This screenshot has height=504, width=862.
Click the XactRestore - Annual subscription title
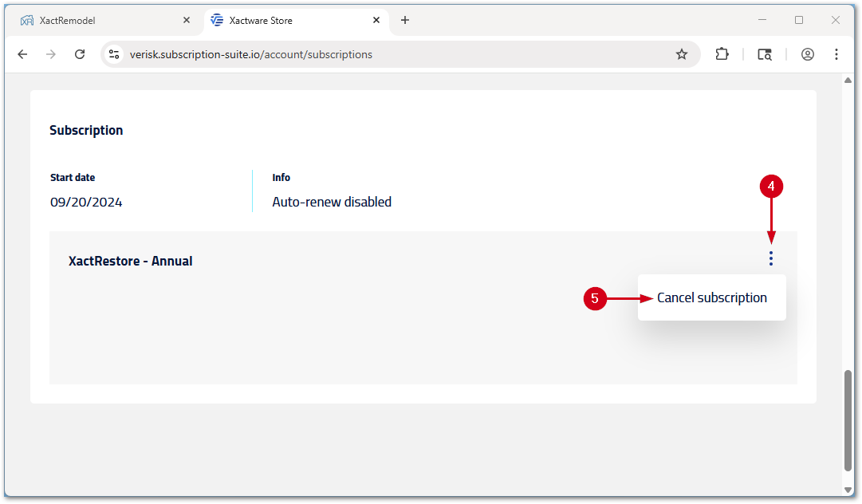click(130, 261)
